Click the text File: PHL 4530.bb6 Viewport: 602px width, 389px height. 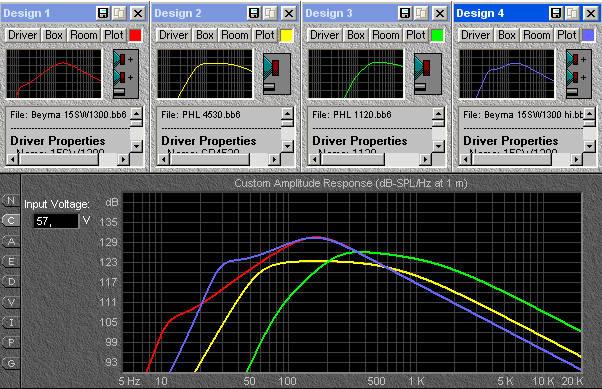(201, 115)
